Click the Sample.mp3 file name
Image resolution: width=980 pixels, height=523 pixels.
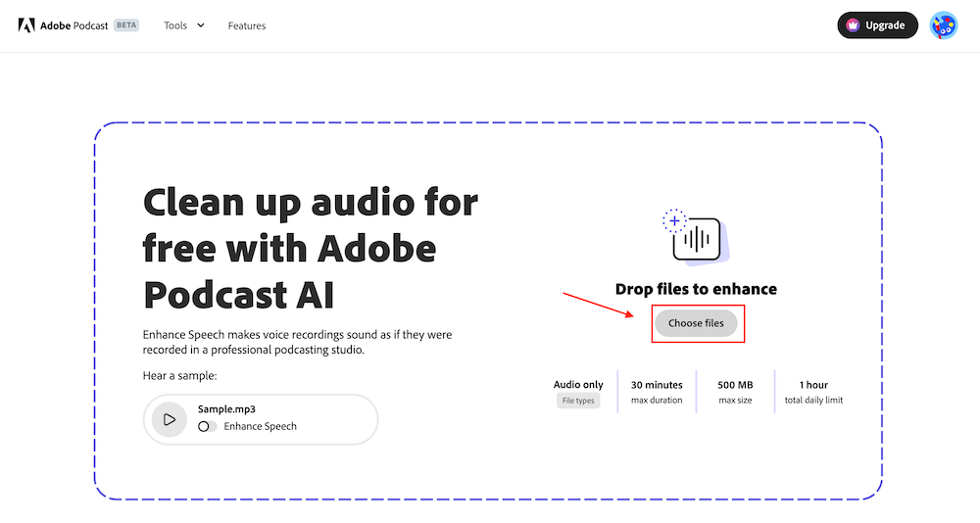pos(226,409)
